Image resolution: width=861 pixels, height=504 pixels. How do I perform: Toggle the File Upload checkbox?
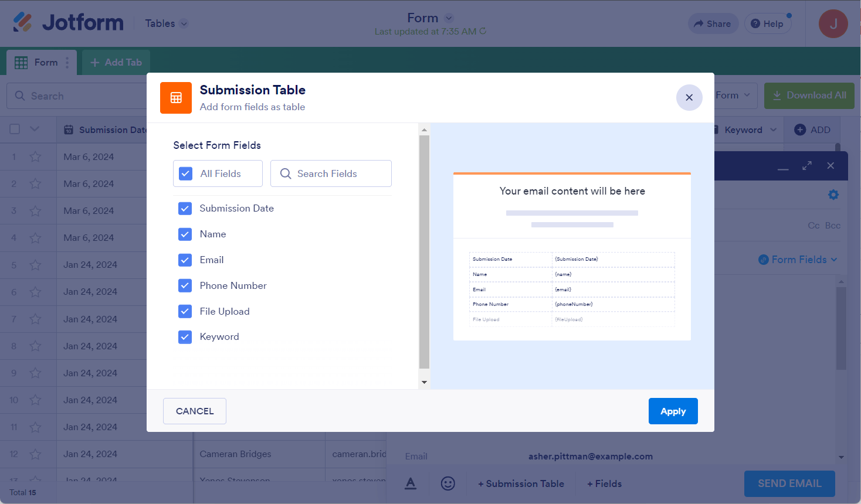pyautogui.click(x=185, y=311)
